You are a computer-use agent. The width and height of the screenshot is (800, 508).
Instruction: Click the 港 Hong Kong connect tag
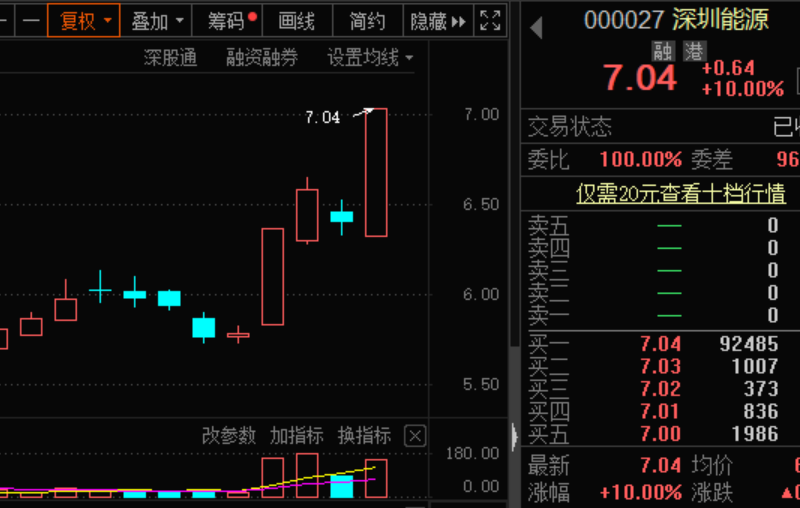[694, 52]
